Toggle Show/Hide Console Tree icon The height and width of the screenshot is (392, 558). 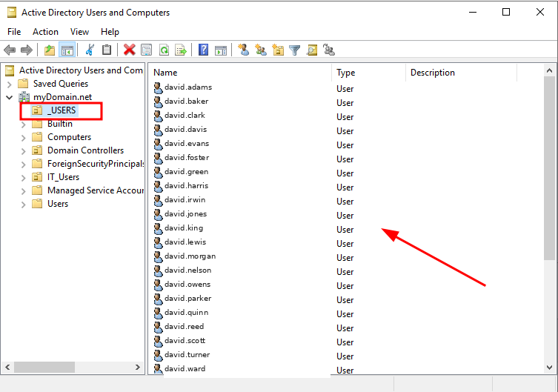point(67,50)
